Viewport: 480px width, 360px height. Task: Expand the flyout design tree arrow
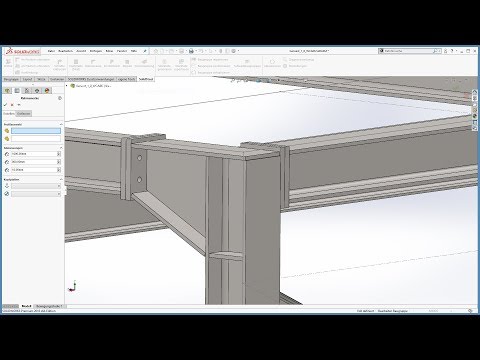coord(67,86)
